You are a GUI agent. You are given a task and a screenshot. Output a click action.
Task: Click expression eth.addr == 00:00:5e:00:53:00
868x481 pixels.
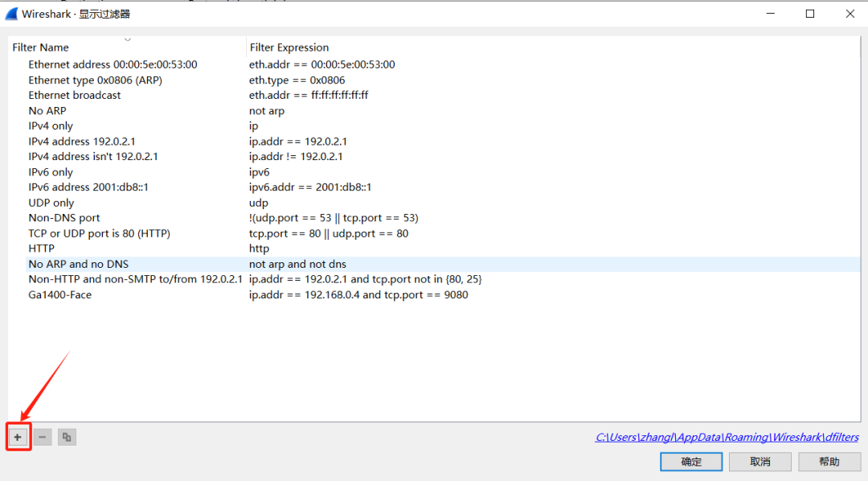pos(322,64)
